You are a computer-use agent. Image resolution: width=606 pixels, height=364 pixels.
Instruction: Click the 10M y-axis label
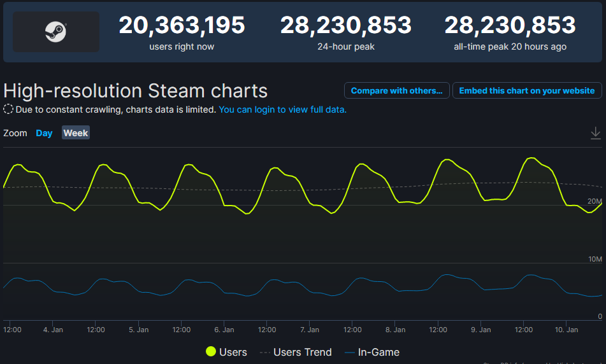pyautogui.click(x=595, y=259)
